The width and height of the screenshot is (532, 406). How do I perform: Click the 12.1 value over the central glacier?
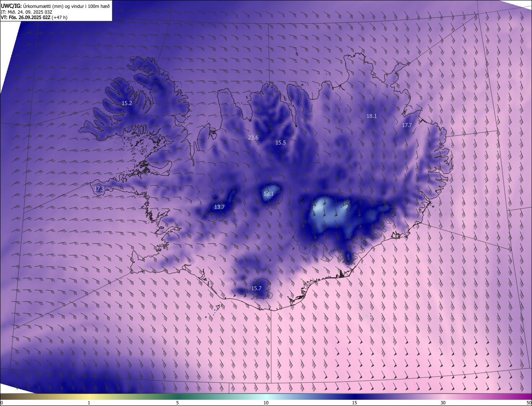pyautogui.click(x=268, y=193)
